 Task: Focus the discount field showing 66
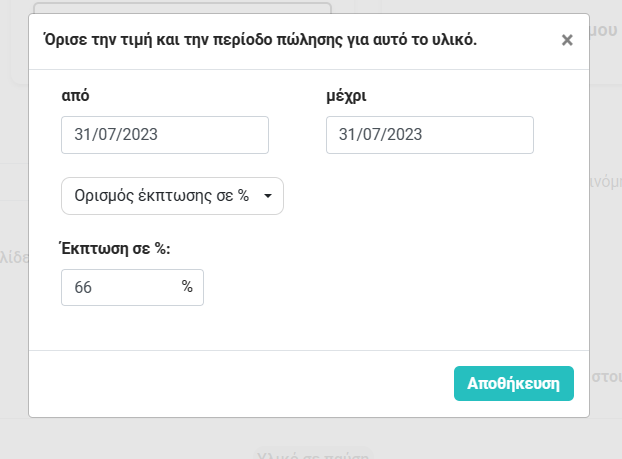click(118, 287)
